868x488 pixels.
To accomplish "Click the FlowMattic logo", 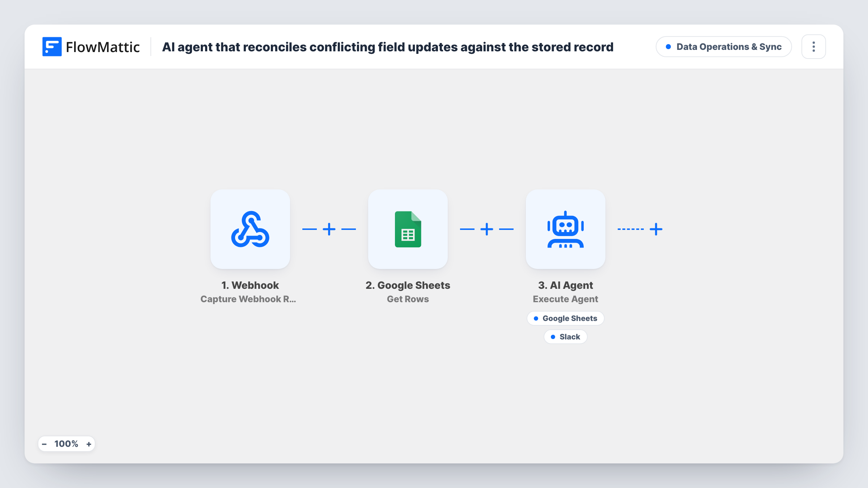I will click(91, 47).
